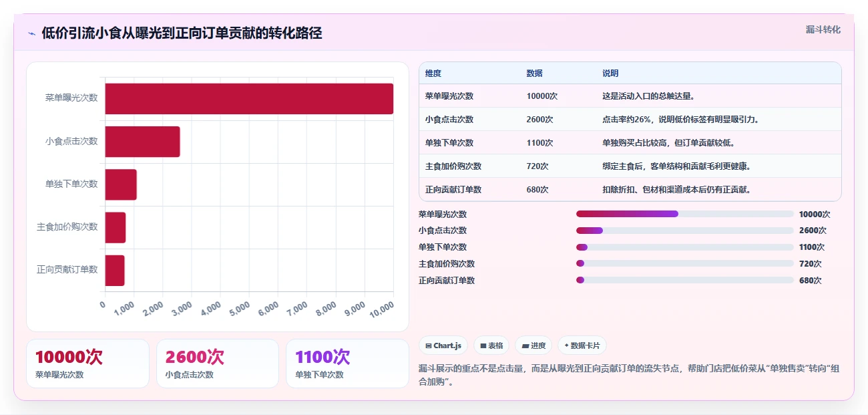Click the 单独下单次数 progress bar
This screenshot has width=868, height=415.
685,247
